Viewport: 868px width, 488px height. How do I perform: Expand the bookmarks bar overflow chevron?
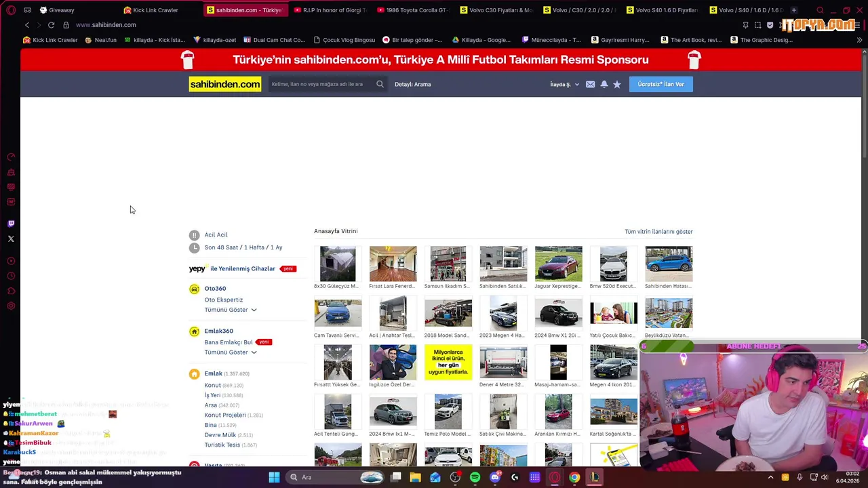point(859,40)
